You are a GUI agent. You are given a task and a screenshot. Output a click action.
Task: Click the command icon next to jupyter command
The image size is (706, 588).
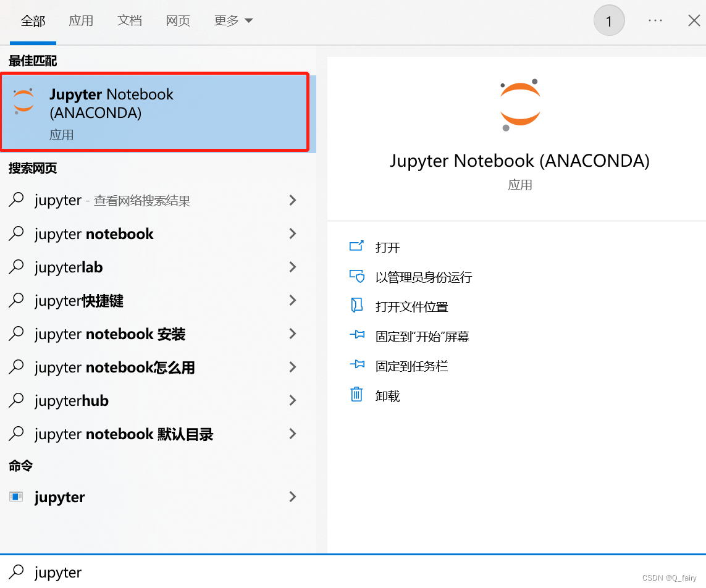16,497
